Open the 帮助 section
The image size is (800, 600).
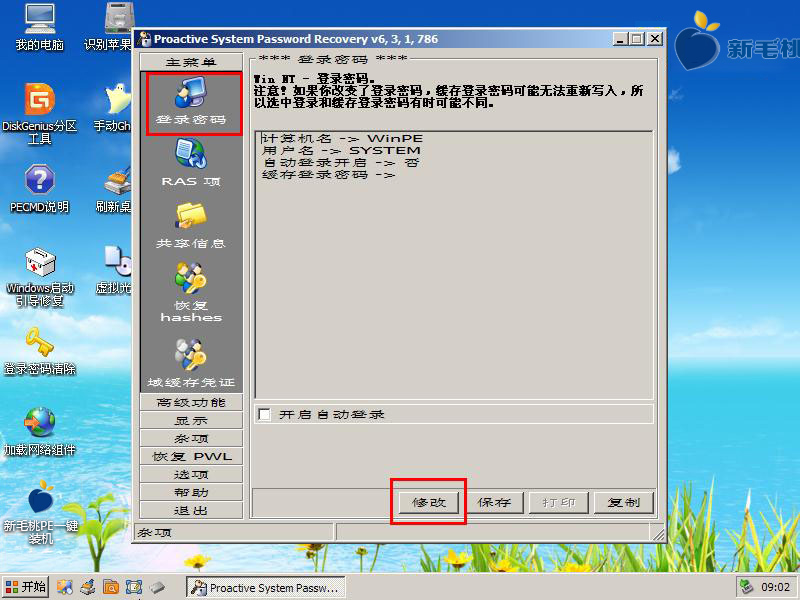click(x=191, y=492)
